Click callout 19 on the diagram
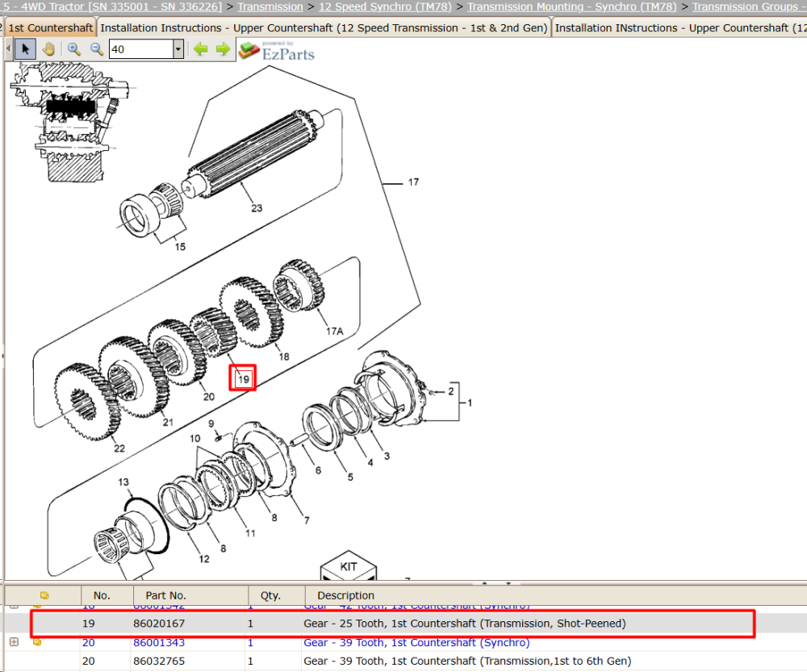The width and height of the screenshot is (807, 672). [x=243, y=379]
